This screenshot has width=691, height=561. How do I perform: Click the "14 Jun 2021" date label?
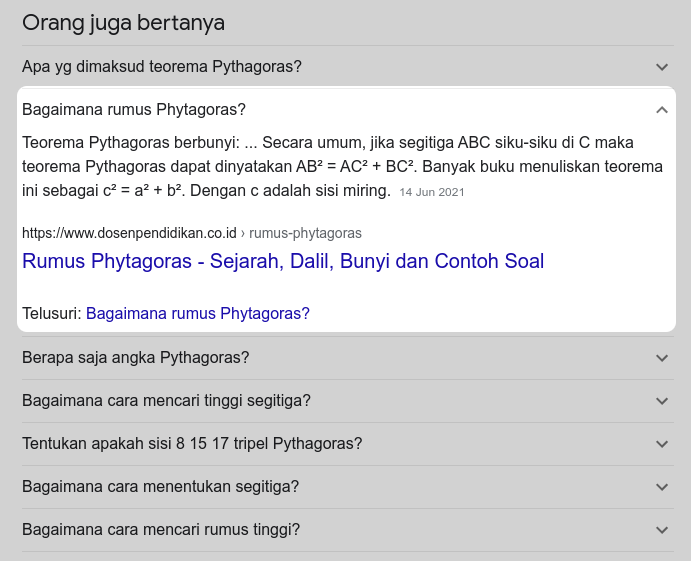431,191
